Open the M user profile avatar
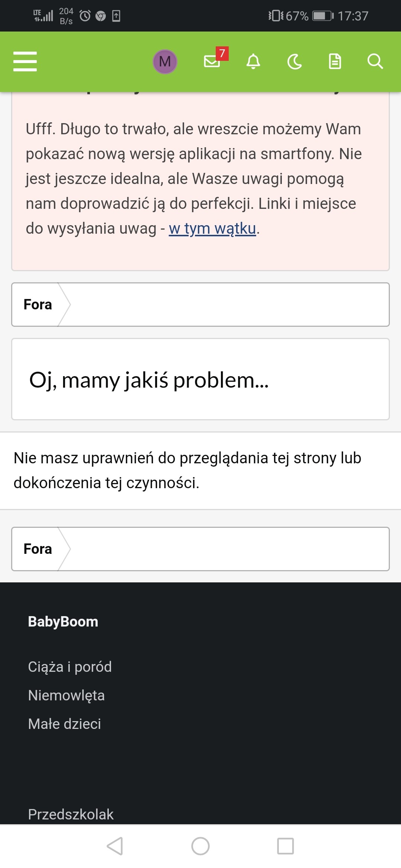401x868 pixels. pyautogui.click(x=165, y=61)
